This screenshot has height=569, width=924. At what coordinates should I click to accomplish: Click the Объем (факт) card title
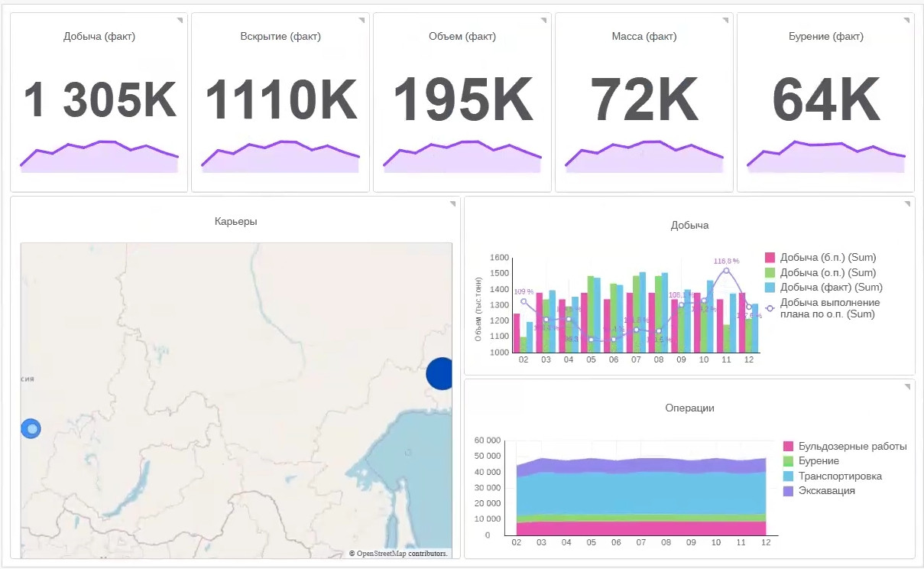pyautogui.click(x=462, y=36)
